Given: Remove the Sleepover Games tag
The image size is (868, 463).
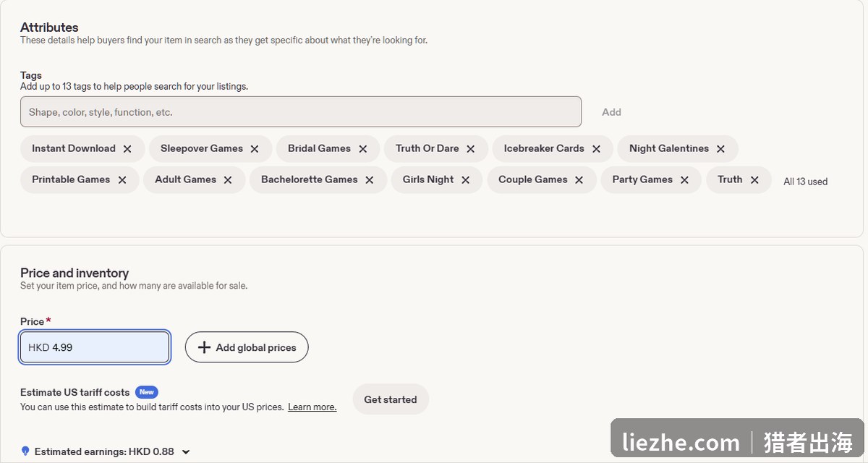Looking at the screenshot, I should 255,149.
